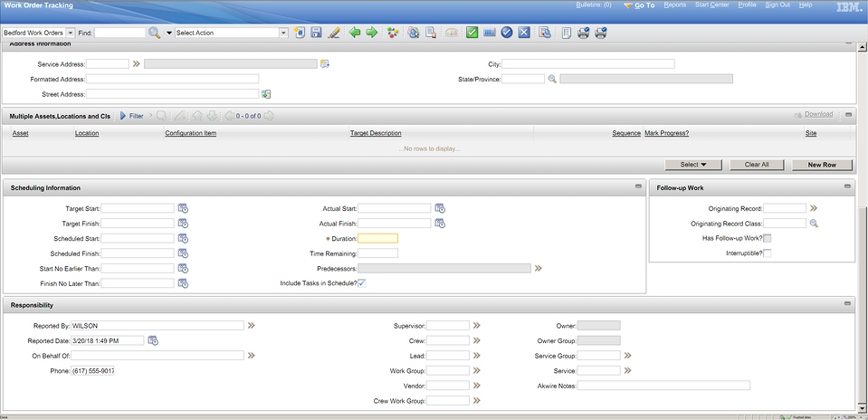868x420 pixels.
Task: Click Bulletins: (0) link
Action: pyautogui.click(x=594, y=5)
